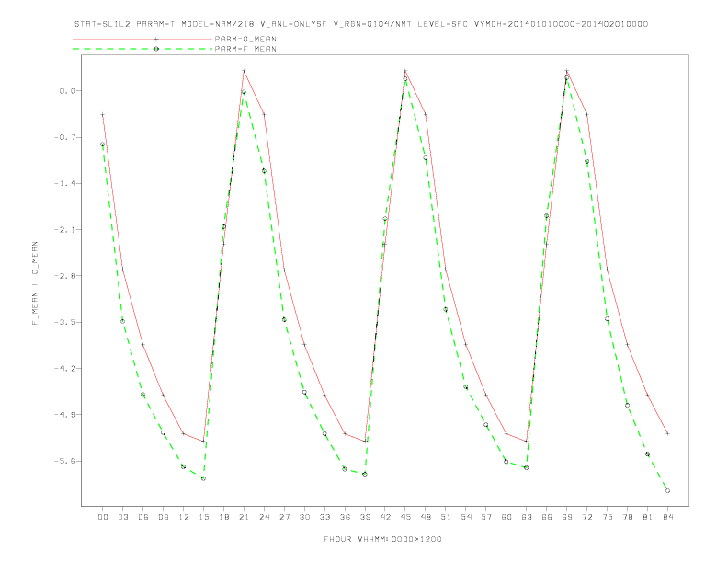Click the F_MEAN circle marker at hour 00
The width and height of the screenshot is (728, 563).
click(102, 144)
